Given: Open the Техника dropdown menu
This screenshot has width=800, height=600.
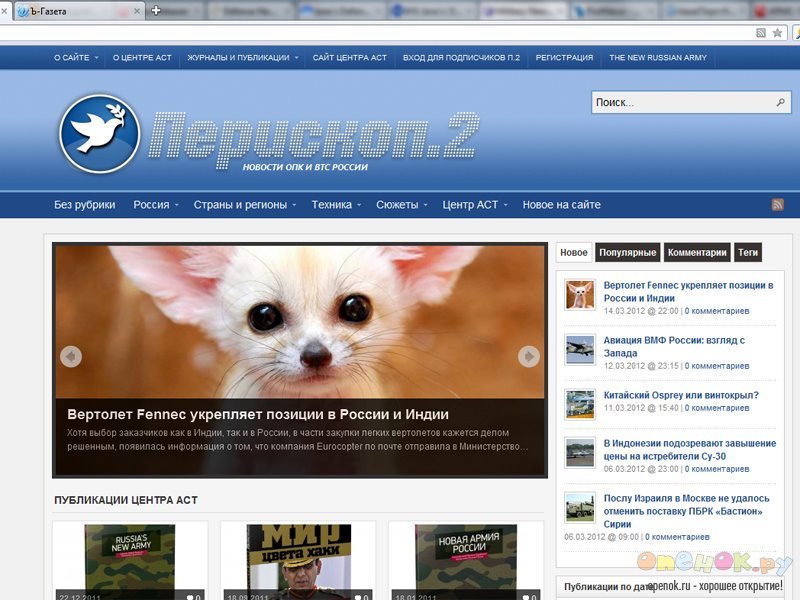Looking at the screenshot, I should [x=335, y=205].
